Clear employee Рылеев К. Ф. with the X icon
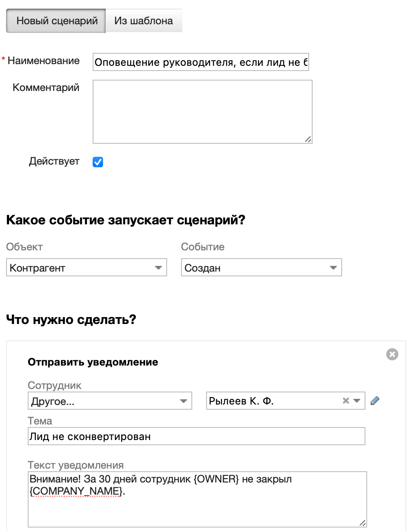The width and height of the screenshot is (420, 531). click(345, 401)
